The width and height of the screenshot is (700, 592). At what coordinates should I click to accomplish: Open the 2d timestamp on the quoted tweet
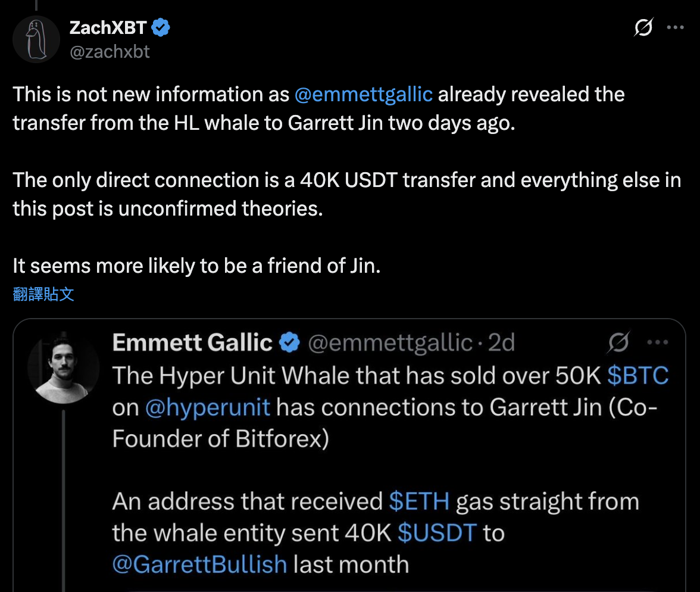[x=501, y=342]
